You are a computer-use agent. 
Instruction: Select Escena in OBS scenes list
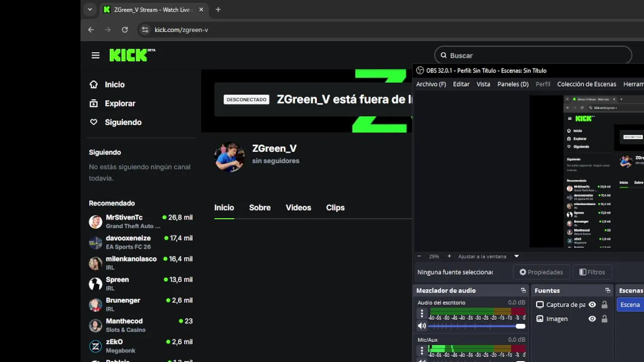630,305
